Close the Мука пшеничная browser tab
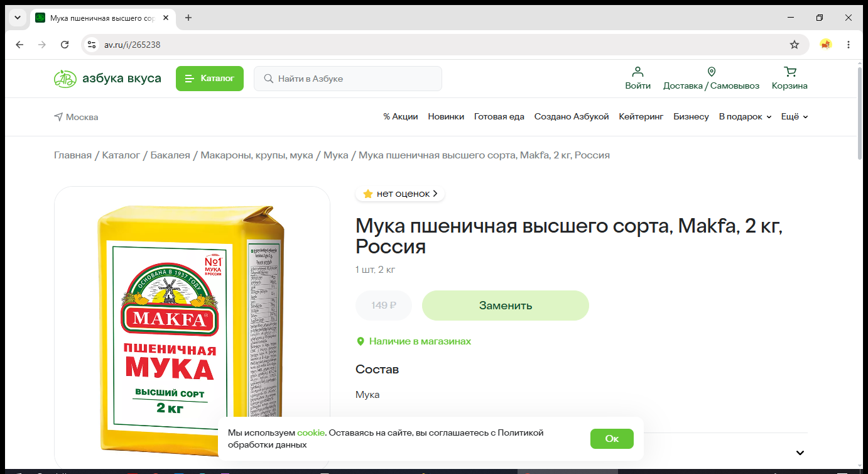 click(x=166, y=18)
